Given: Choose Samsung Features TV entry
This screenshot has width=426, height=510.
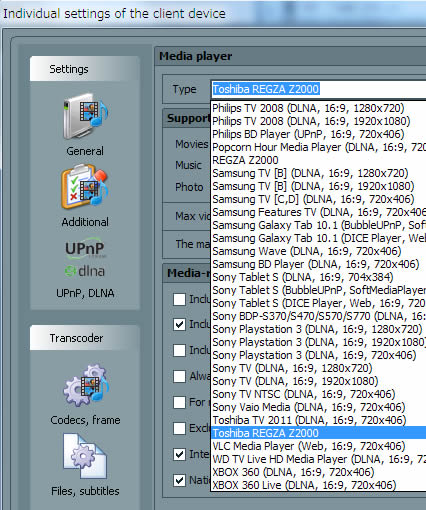Looking at the screenshot, I should coord(319,212).
